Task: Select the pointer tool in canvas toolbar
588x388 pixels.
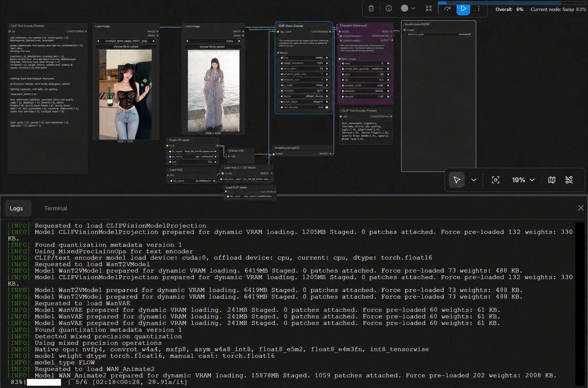Action: coord(457,180)
